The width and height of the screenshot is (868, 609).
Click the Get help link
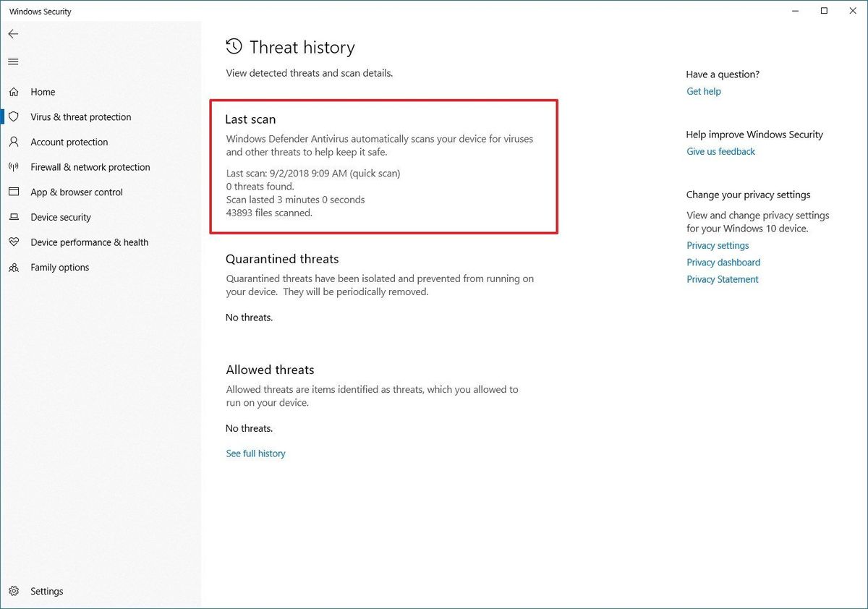703,91
